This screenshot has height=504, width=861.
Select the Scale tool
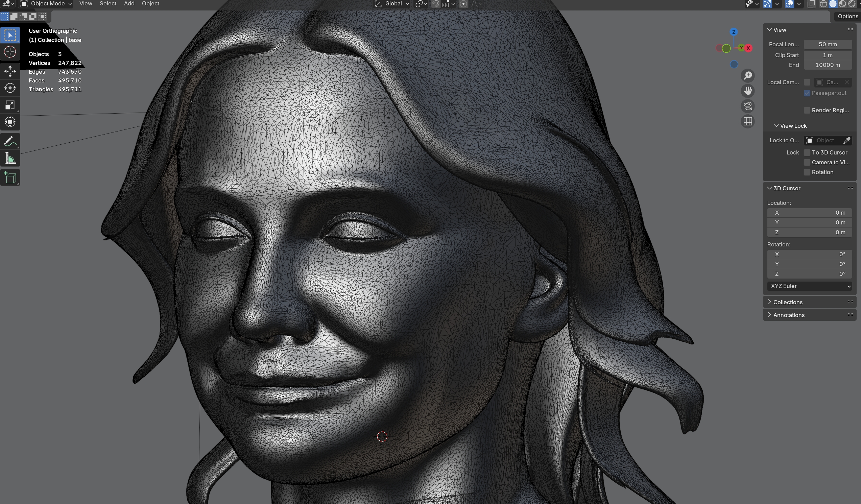[10, 105]
